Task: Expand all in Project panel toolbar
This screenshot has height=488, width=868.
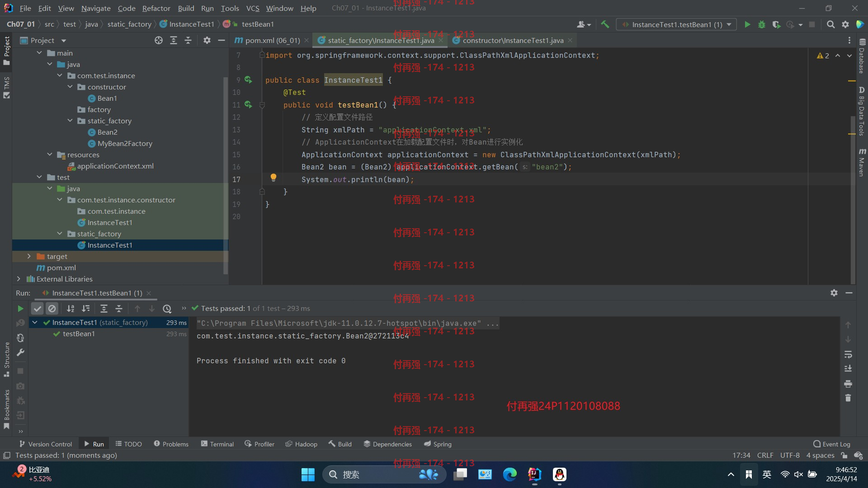Action: 174,40
